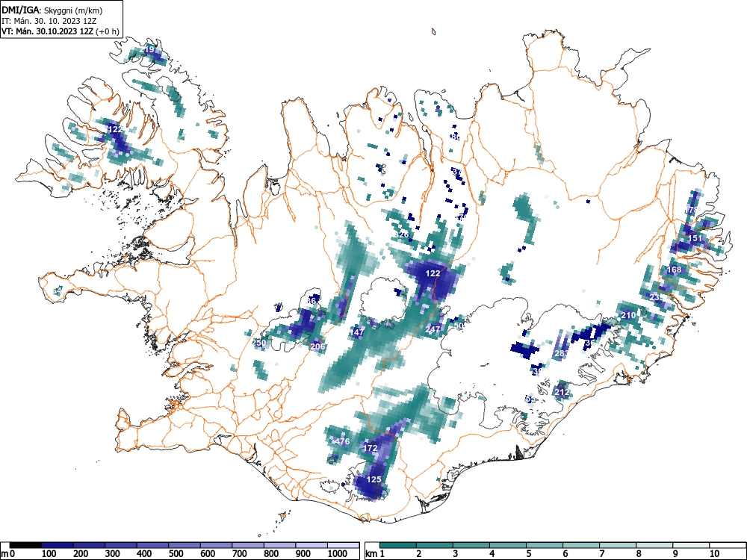The image size is (747, 560).
Task: Click the '326' visibility value on the map
Action: click(x=402, y=234)
